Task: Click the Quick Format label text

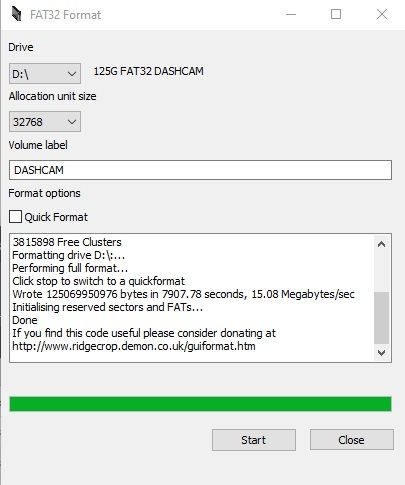Action: pos(56,217)
